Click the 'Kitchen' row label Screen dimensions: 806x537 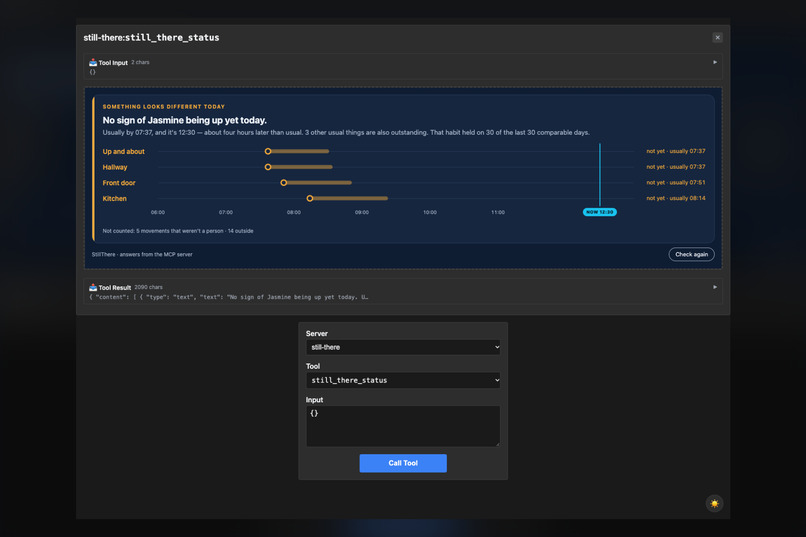point(114,198)
